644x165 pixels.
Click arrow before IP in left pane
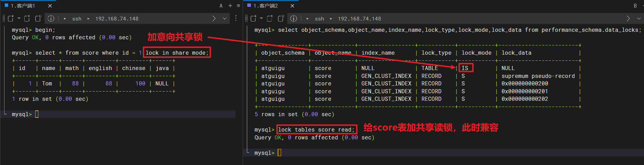(x=88, y=19)
